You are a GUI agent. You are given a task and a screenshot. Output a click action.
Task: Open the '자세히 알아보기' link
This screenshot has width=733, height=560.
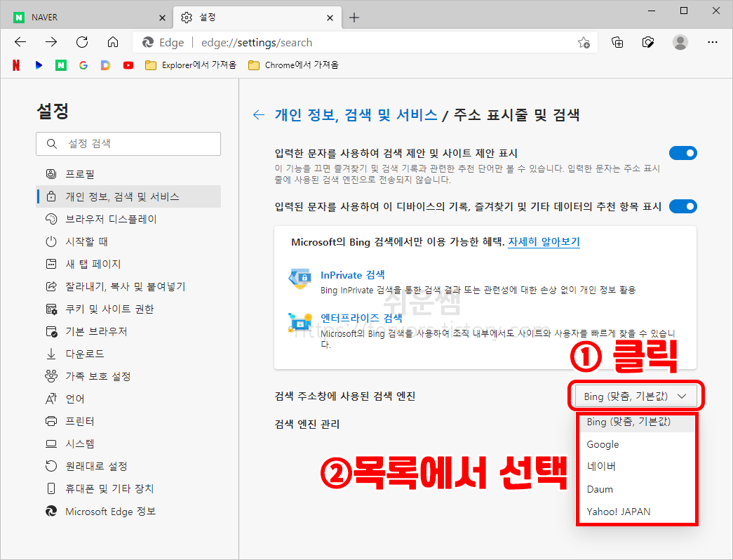[x=544, y=242]
